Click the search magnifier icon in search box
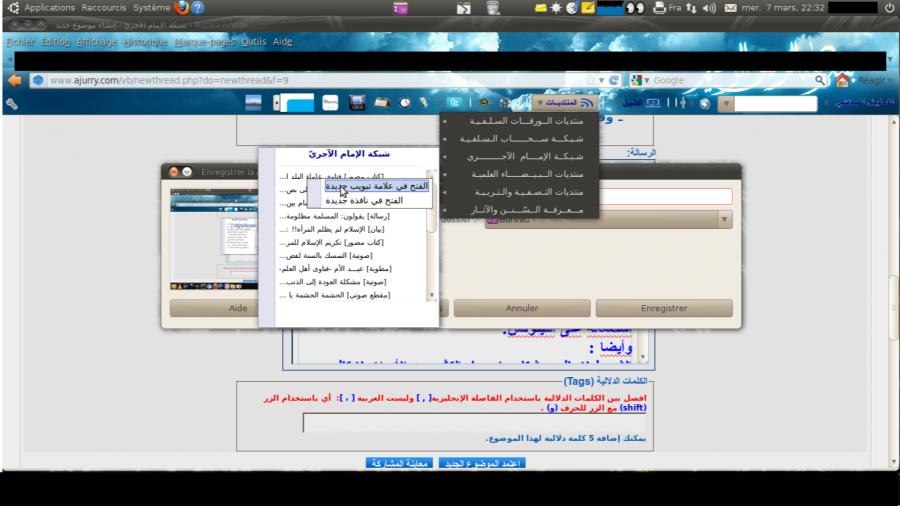Viewport: 900px width, 506px height. pyautogui.click(x=820, y=80)
